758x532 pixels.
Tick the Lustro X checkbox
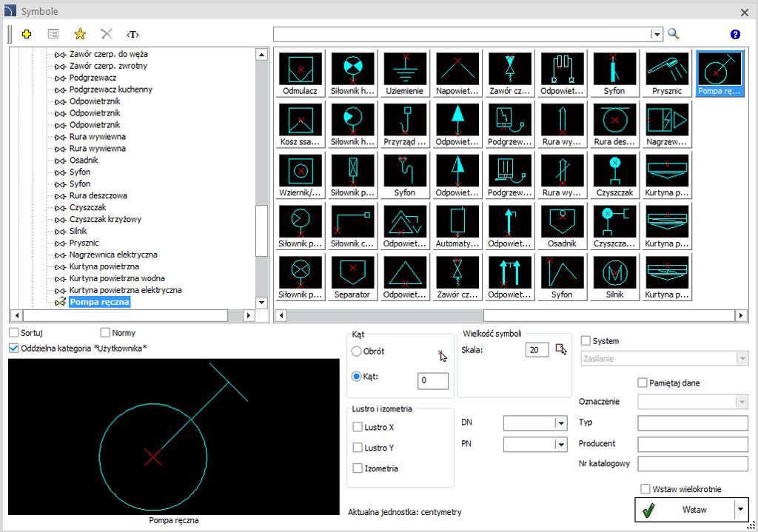(x=358, y=427)
